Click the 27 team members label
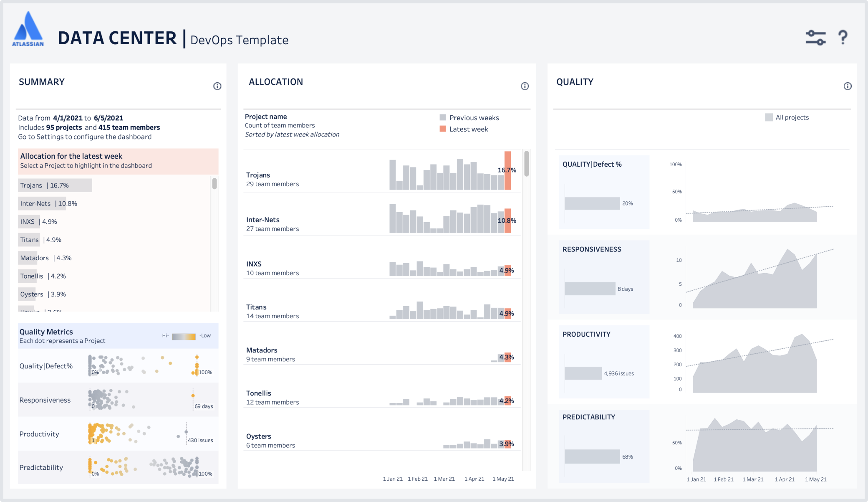This screenshot has width=868, height=502. [x=273, y=229]
